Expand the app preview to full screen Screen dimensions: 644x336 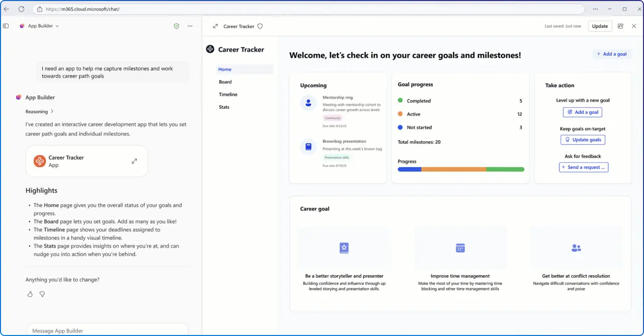(x=215, y=26)
